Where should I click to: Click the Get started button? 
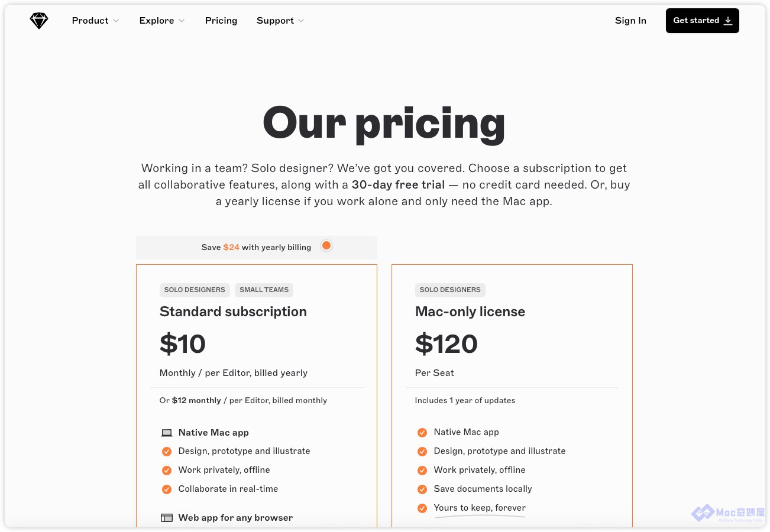[x=703, y=21]
